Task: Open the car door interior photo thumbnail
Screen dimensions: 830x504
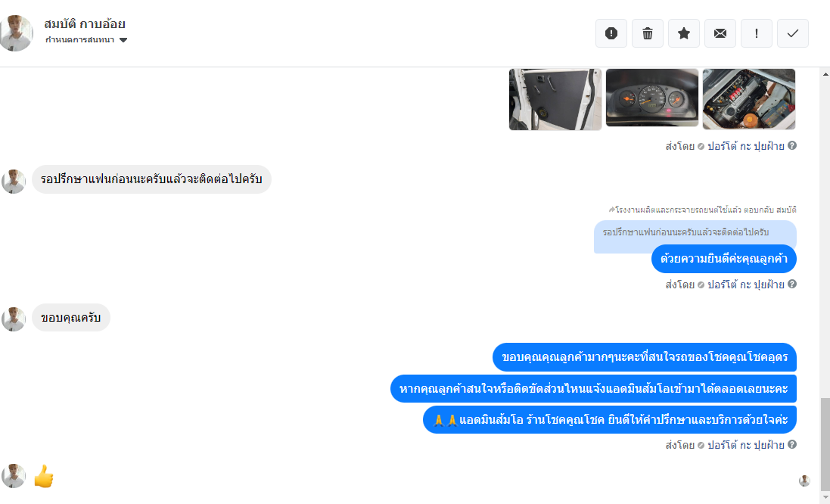Action: (555, 99)
